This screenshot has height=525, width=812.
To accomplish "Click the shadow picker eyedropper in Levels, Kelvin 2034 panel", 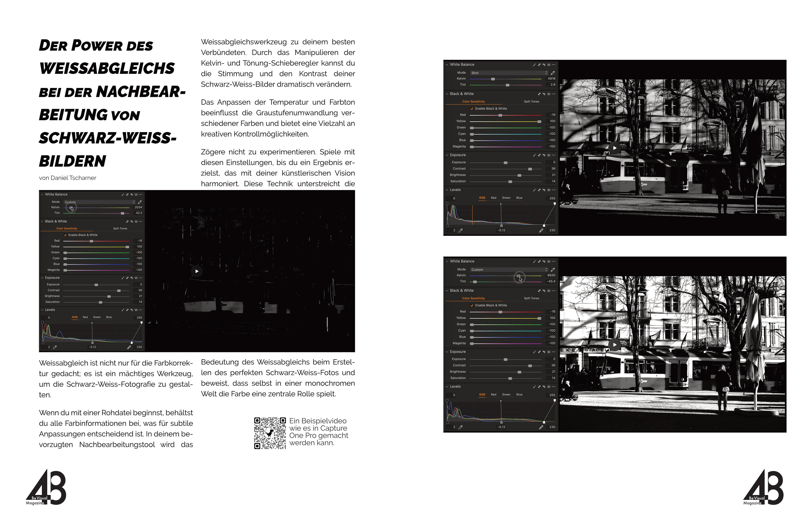I will (55, 347).
